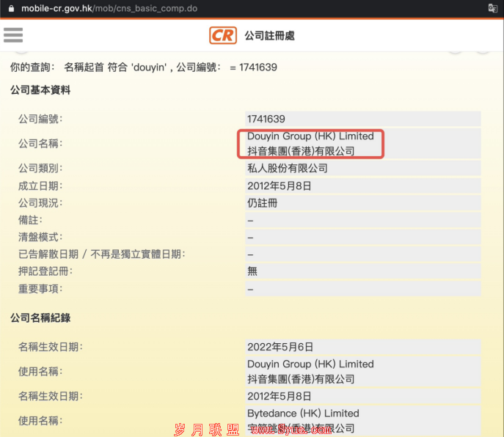
Task: Click the 公司現況 label
Action: click(x=40, y=203)
